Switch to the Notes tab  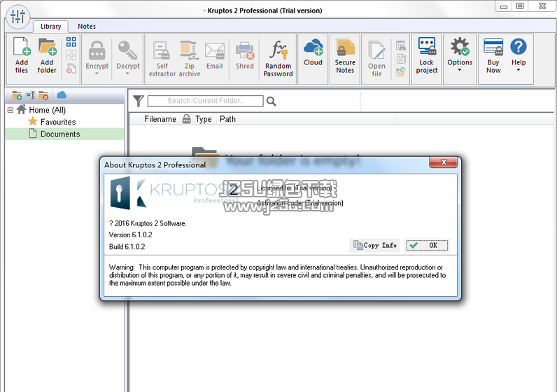[87, 27]
